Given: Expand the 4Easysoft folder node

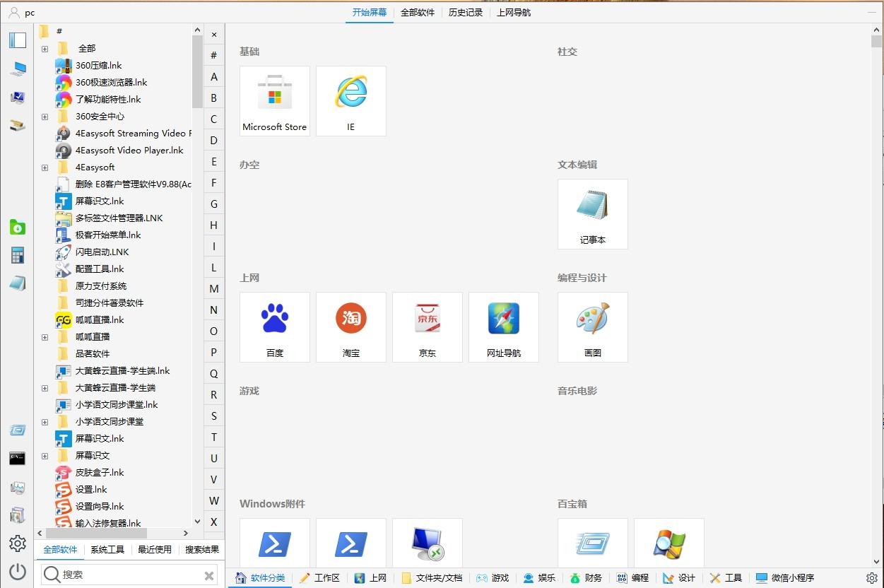Looking at the screenshot, I should pos(45,167).
